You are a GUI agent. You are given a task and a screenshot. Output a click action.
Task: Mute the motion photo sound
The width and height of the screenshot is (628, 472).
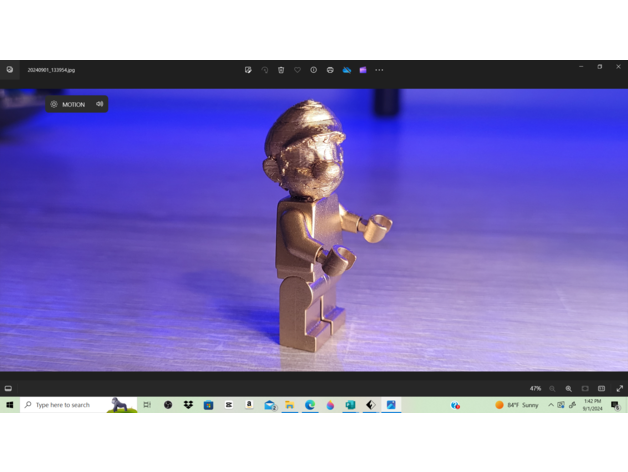point(99,104)
